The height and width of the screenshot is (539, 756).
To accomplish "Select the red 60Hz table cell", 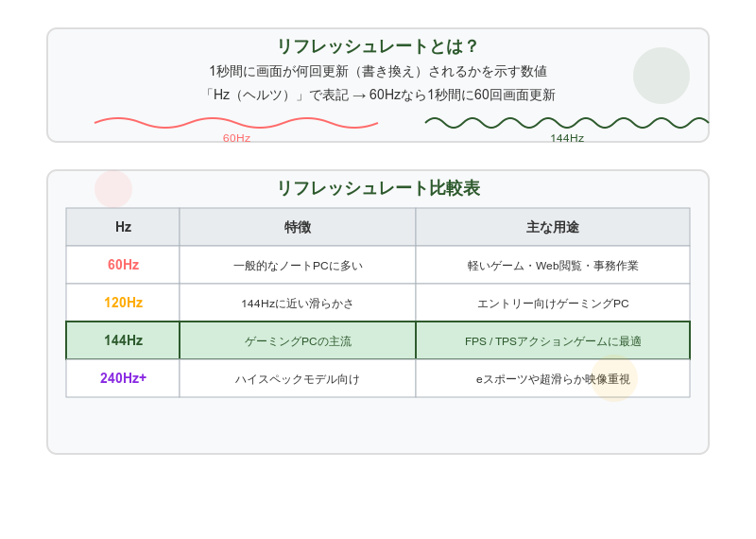I will tap(123, 265).
